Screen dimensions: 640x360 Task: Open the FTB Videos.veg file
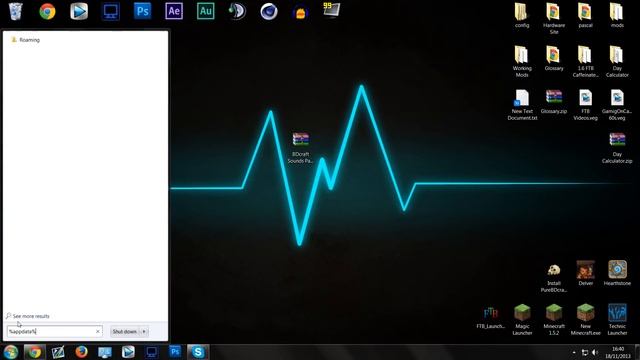585,105
